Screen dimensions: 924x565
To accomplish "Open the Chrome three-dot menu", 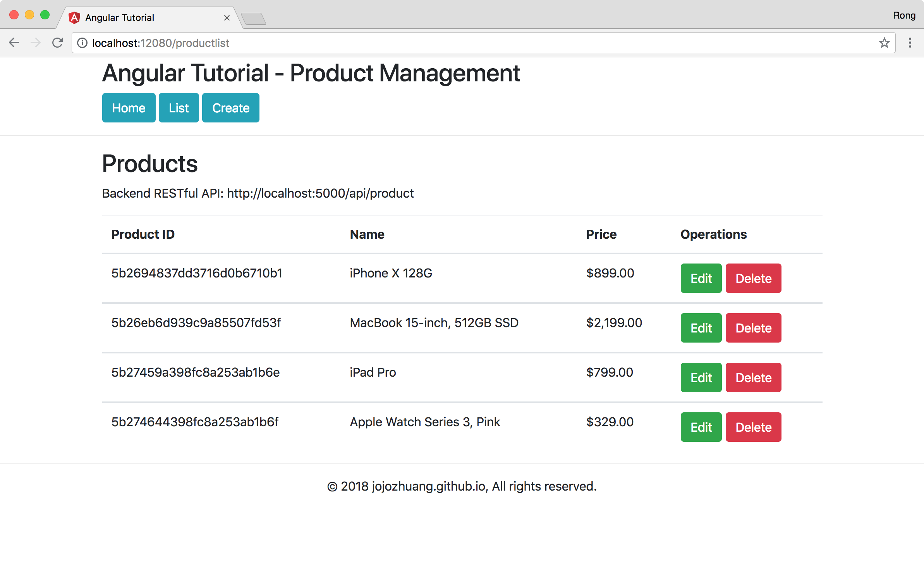I will (910, 43).
